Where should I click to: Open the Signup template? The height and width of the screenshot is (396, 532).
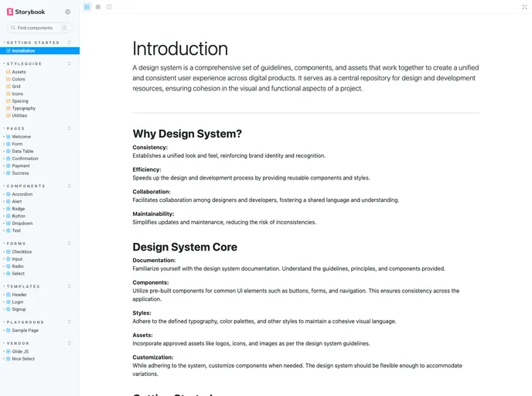[19, 309]
